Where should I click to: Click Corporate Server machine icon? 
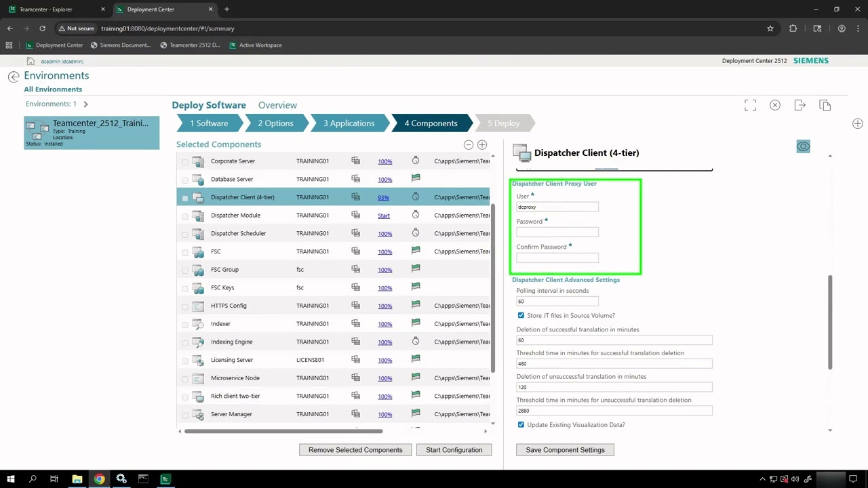coord(355,161)
